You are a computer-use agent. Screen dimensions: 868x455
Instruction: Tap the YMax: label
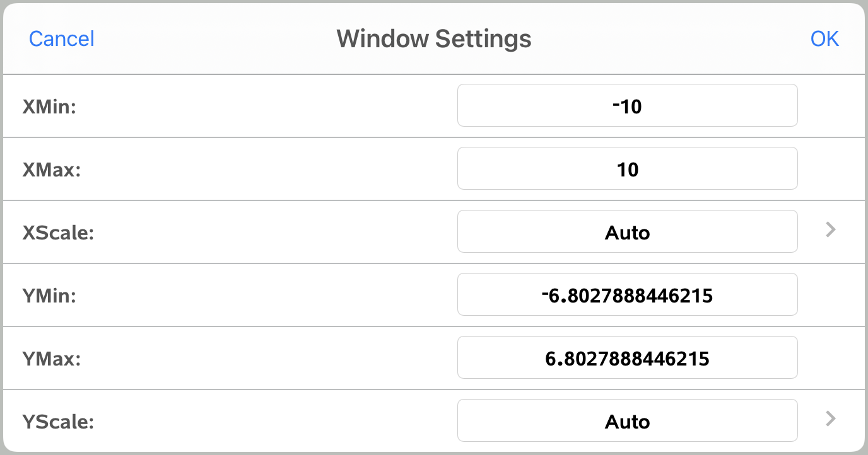point(52,359)
